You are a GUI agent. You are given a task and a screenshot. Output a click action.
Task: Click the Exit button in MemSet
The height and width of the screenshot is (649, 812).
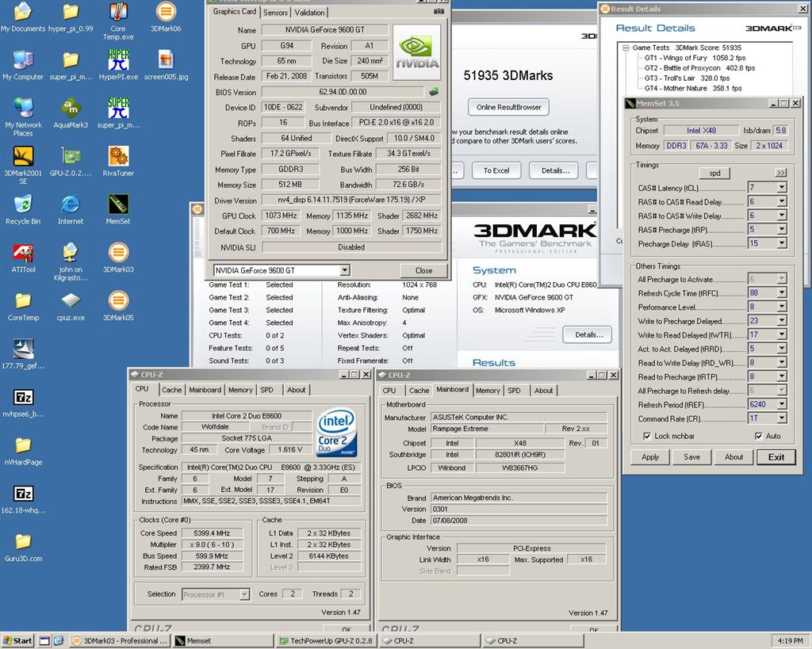point(776,457)
